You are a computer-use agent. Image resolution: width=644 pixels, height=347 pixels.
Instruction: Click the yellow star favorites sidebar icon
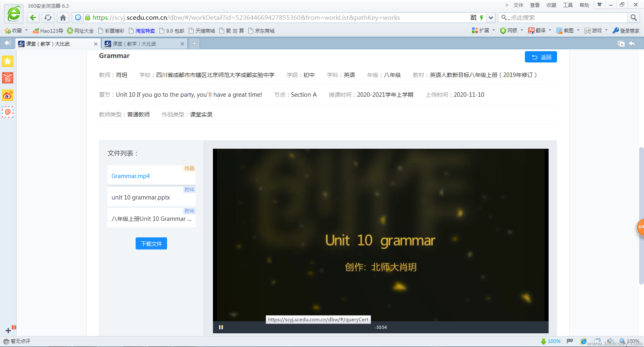click(8, 61)
